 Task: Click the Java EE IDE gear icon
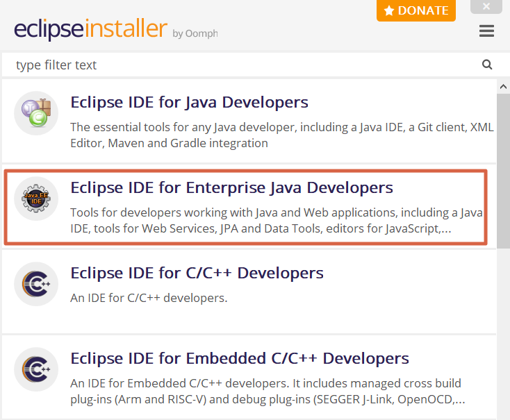pos(36,199)
